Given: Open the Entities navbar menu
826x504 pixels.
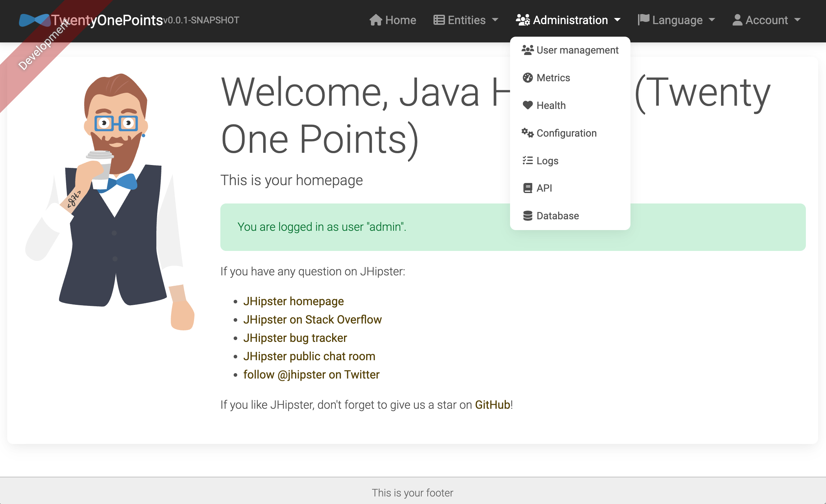Looking at the screenshot, I should click(x=466, y=20).
